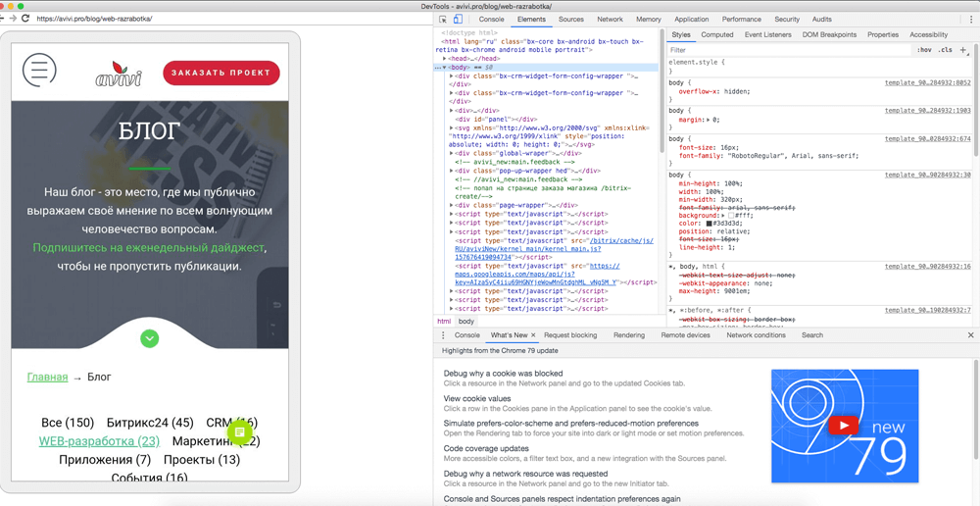Open the DOM Breakpoints tab
Screen dimensions: 980x506
point(829,35)
